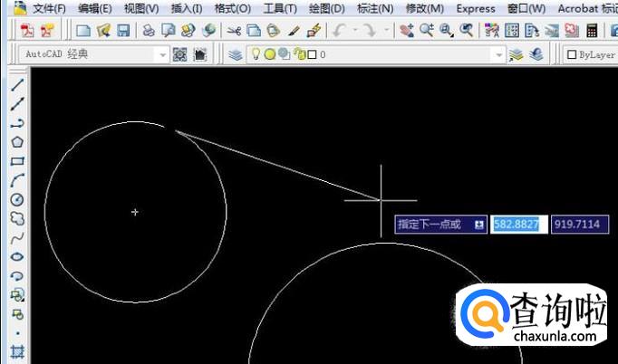The image size is (618, 364).
Task: Open dynamic input options arrow beside 指定下一点或
Action: point(478,225)
